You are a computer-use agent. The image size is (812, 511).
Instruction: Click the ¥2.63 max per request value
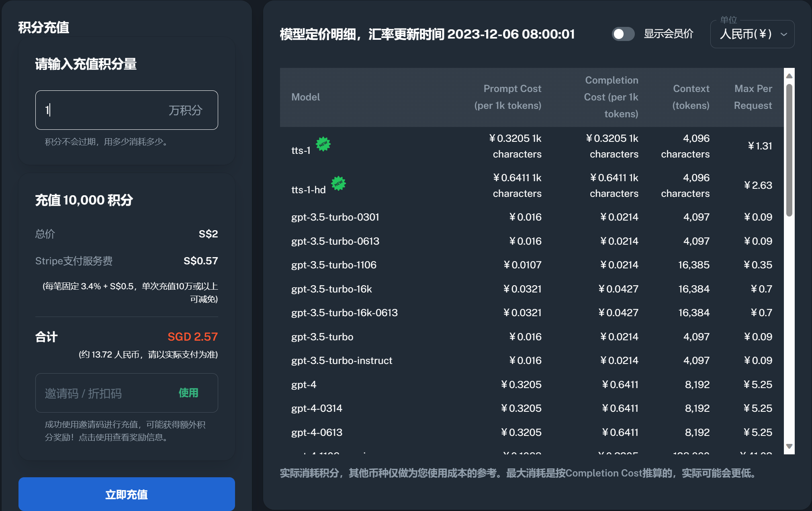point(758,185)
